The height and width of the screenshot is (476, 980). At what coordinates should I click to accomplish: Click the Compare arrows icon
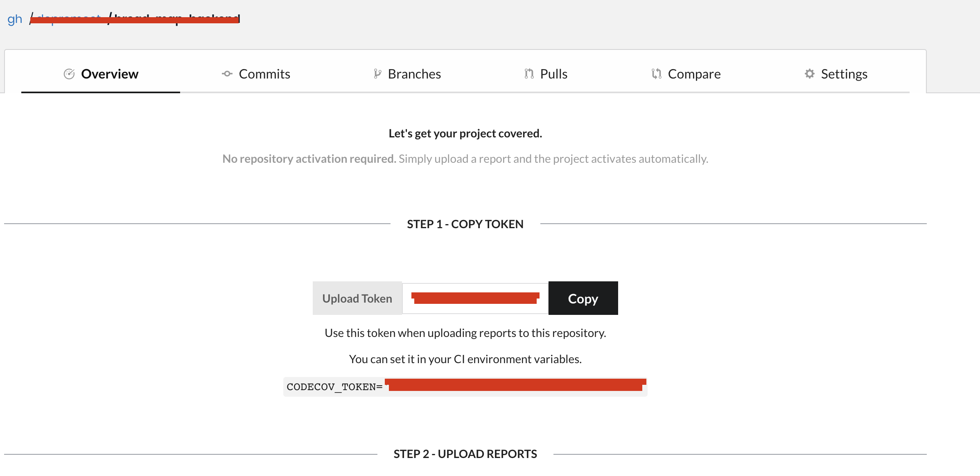[x=656, y=74]
